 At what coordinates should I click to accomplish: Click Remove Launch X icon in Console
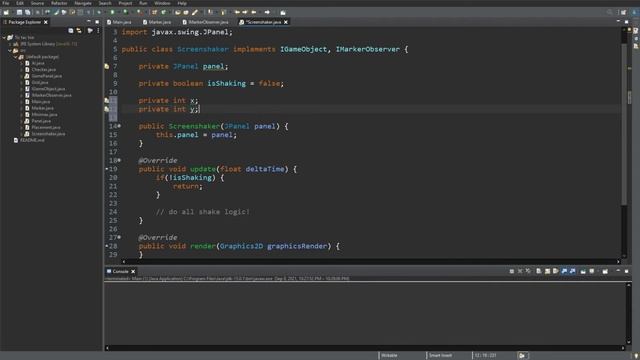click(x=520, y=271)
